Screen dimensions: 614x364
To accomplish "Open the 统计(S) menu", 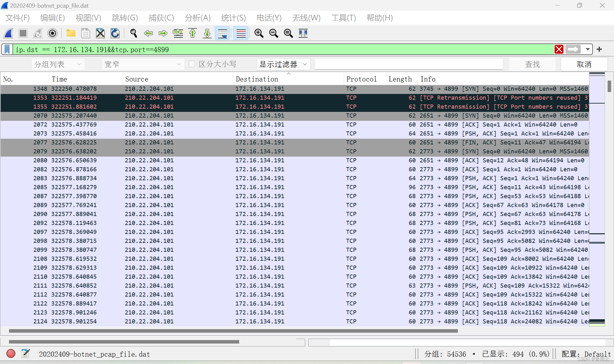I will tap(233, 18).
